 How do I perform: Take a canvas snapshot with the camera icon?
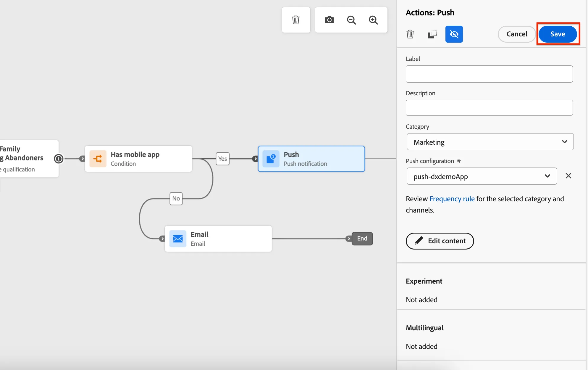[x=329, y=20]
